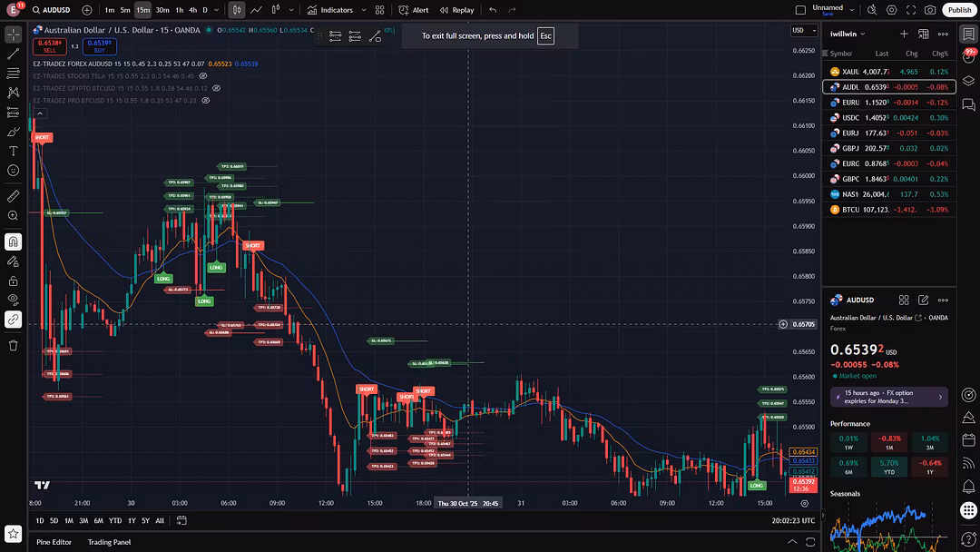Screen dimensions: 980x552
Task: Open the USD currency selector on price axis
Action: pos(801,30)
